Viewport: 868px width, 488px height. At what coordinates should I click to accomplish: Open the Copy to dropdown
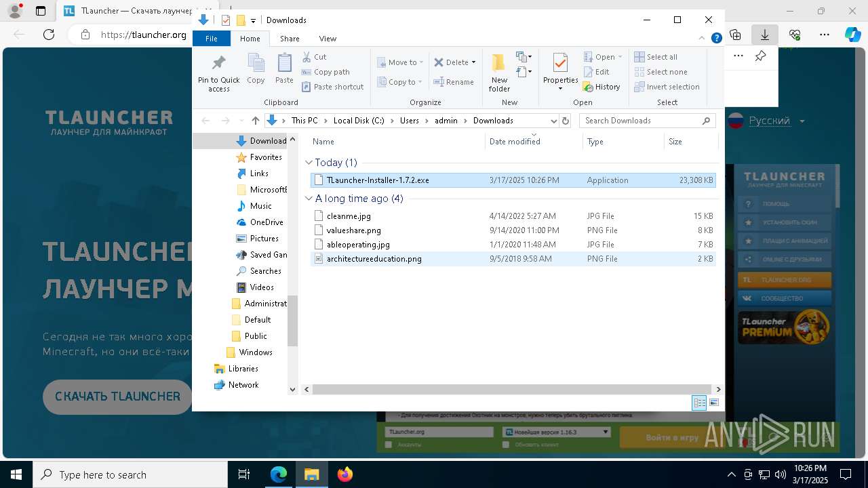click(400, 82)
